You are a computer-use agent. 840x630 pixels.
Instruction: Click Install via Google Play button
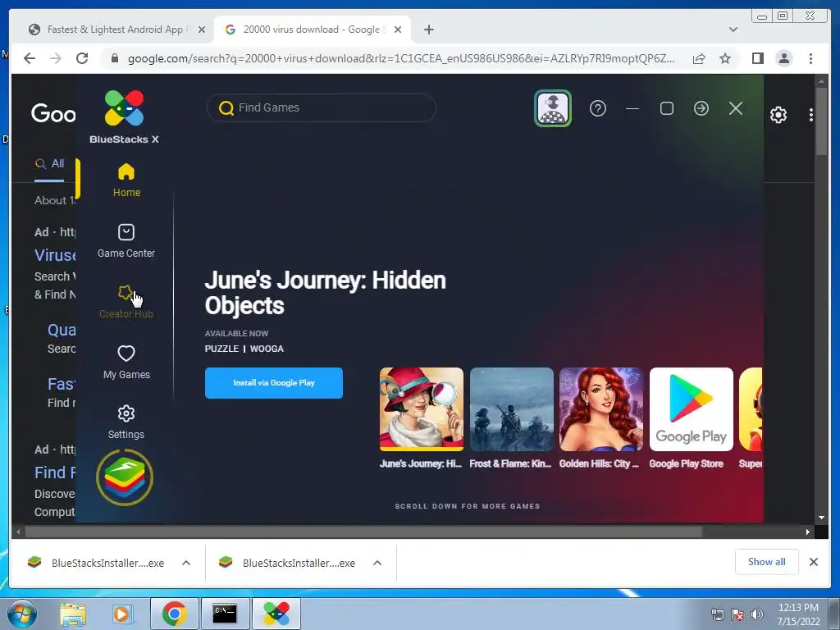coord(274,383)
